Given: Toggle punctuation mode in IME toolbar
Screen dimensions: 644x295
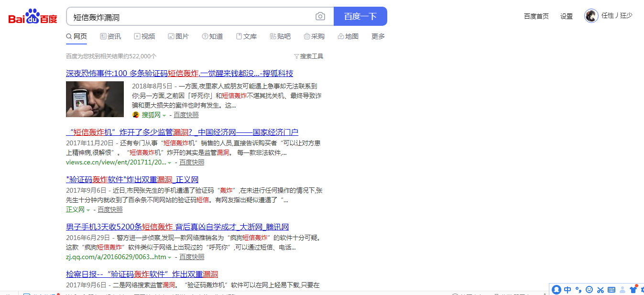Looking at the screenshot, I should click(x=578, y=290).
